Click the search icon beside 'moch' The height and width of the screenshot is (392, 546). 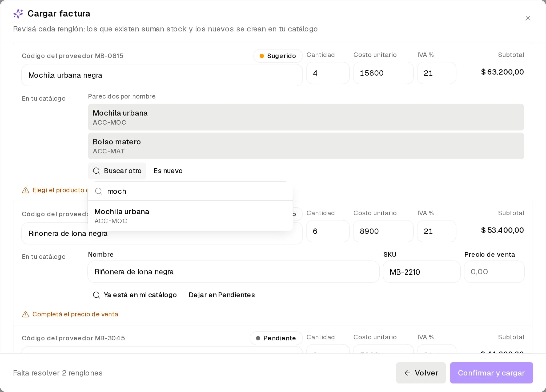tap(99, 191)
